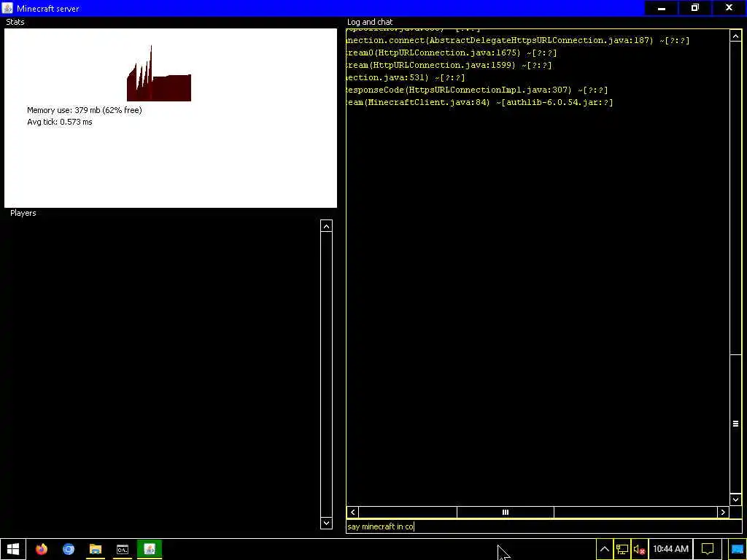
Task: Click the log line with HttpURLConnection.java:1675
Action: (452, 52)
